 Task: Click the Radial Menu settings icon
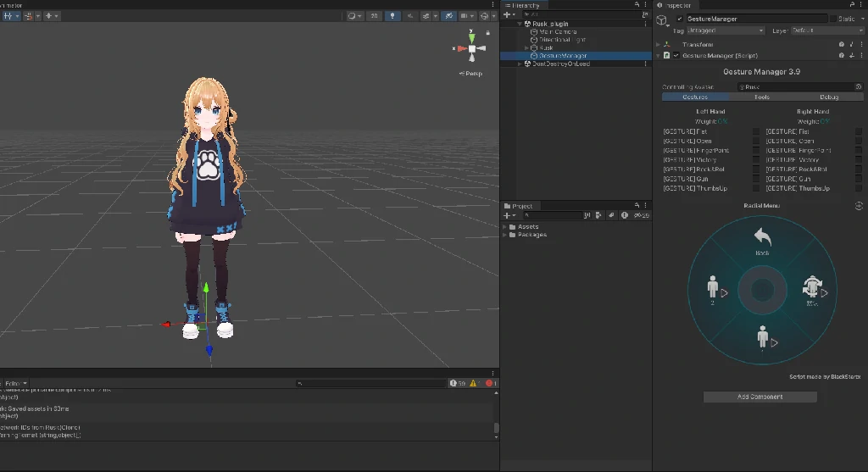pos(858,206)
